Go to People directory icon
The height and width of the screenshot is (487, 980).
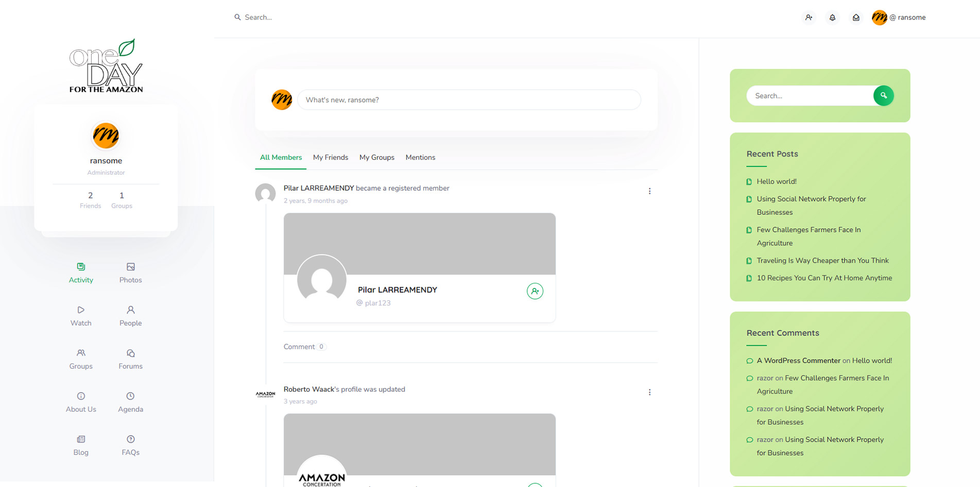coord(130,310)
